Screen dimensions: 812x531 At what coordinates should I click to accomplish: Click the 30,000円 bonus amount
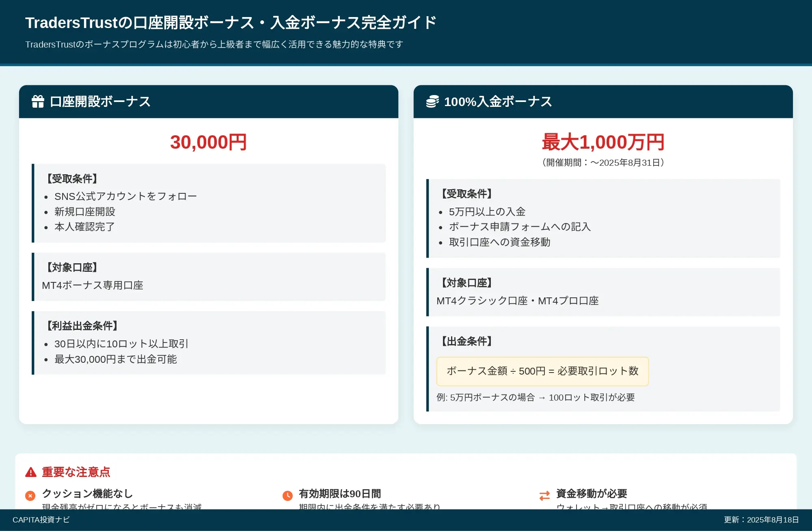coord(209,142)
